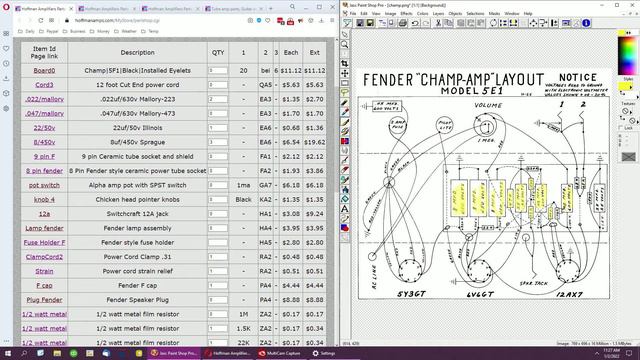Select the rectangular Selection tool
640x360 pixels.
coord(345,83)
